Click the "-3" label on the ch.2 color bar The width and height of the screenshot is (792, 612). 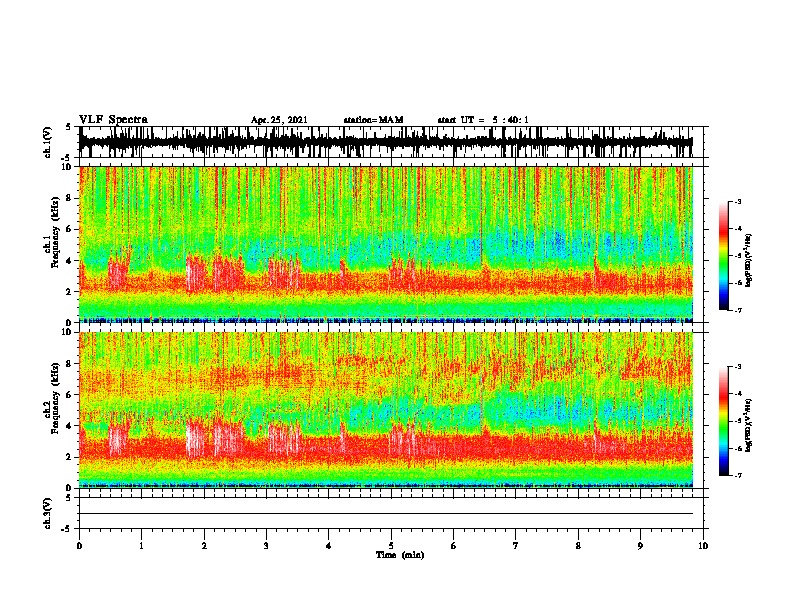(x=737, y=367)
